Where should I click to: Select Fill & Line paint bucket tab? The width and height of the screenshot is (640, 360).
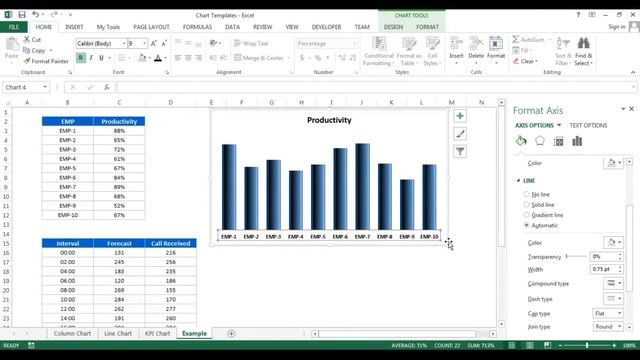(x=521, y=141)
